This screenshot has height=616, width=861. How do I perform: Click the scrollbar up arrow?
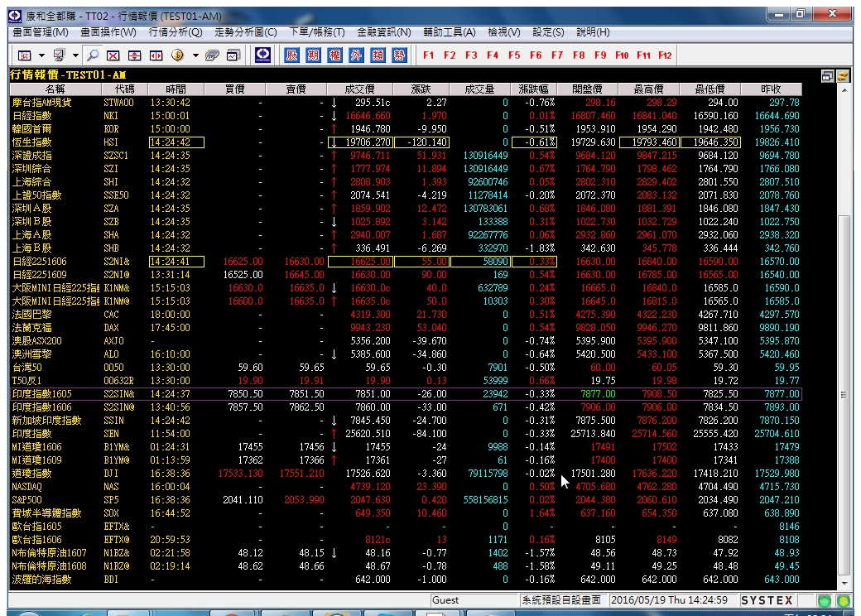coord(844,90)
